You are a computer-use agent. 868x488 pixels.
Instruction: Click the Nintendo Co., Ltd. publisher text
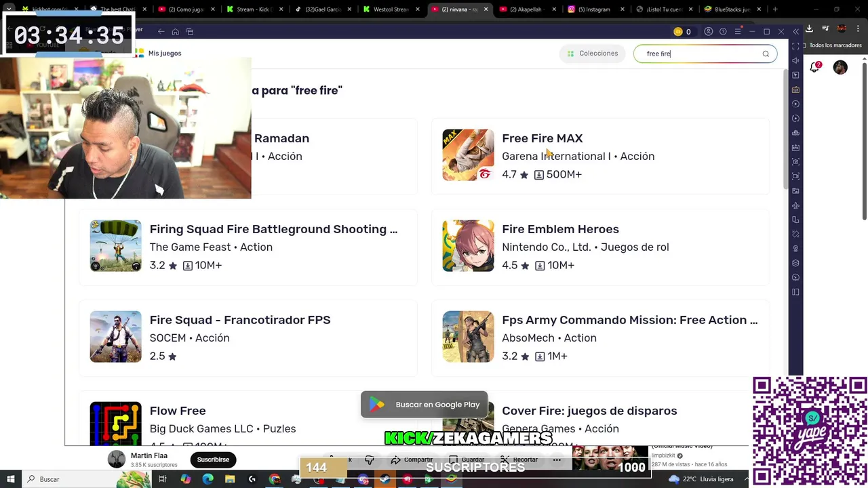pos(546,247)
